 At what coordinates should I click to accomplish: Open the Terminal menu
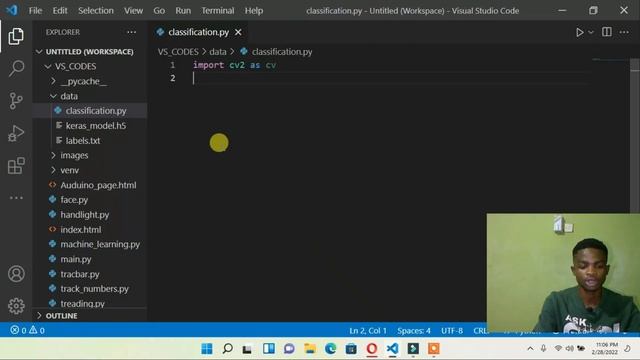coord(218,11)
